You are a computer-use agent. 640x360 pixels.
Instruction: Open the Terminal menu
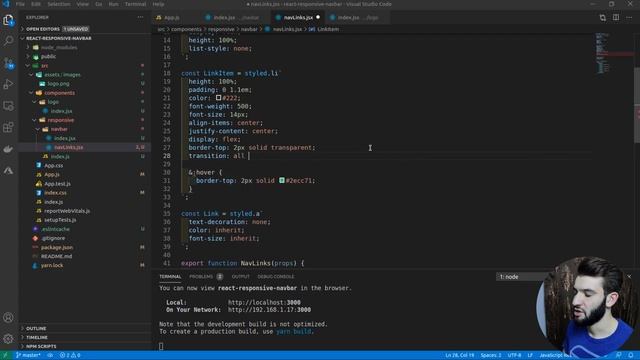pyautogui.click(x=135, y=4)
